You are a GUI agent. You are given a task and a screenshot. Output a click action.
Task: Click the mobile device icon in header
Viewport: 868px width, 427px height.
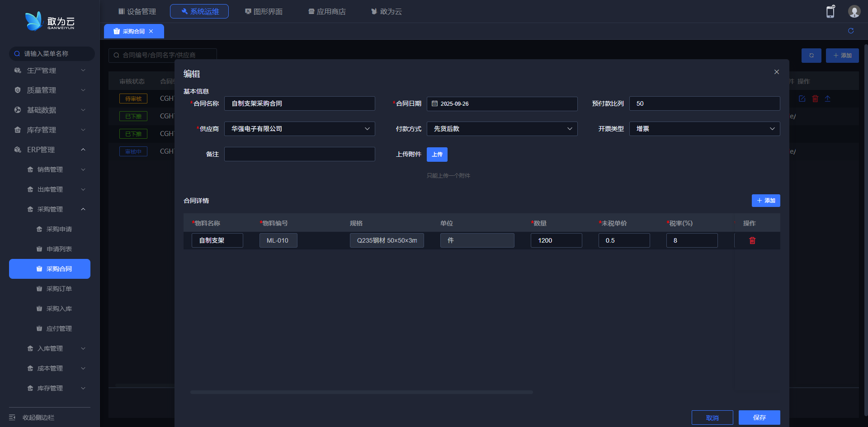830,12
